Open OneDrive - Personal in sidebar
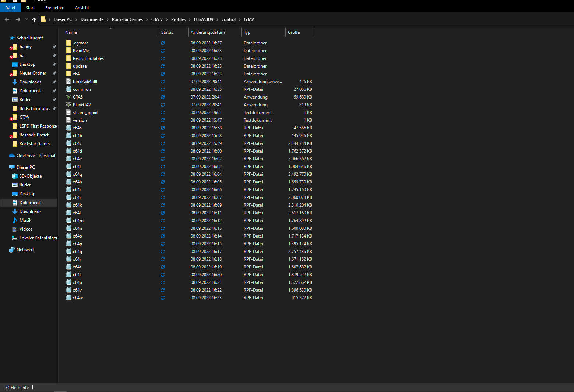Viewport: 574px width, 392px height. click(36, 156)
